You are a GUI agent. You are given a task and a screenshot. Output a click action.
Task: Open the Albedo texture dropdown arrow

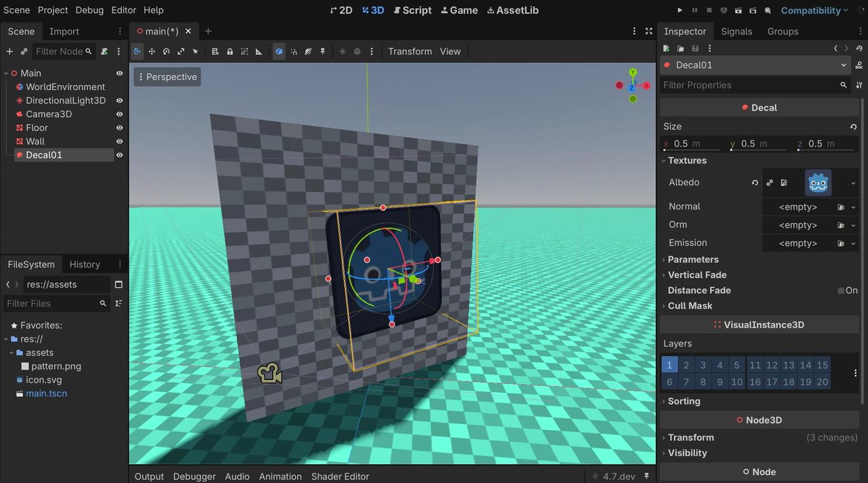click(853, 182)
